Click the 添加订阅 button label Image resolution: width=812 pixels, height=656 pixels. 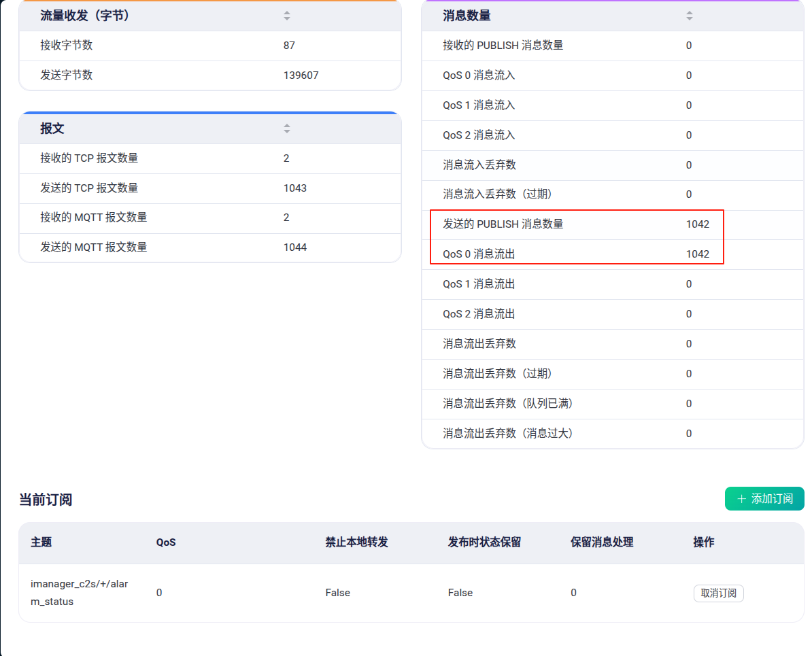772,499
